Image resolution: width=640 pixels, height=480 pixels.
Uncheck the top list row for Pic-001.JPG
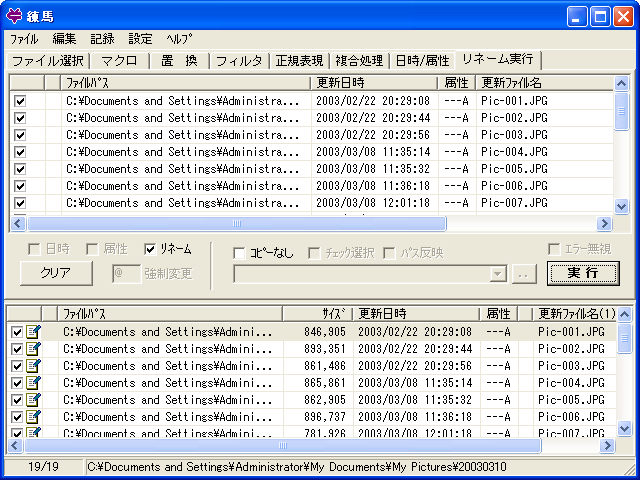[x=20, y=101]
